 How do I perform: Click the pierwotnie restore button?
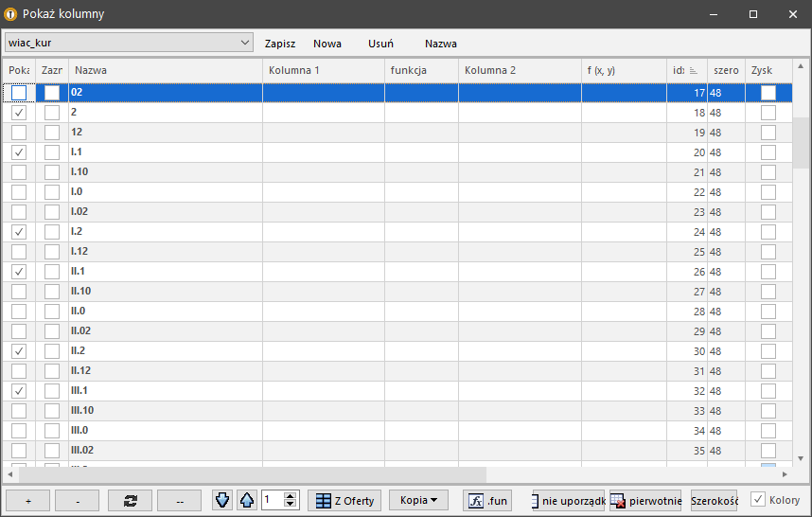pyautogui.click(x=645, y=501)
